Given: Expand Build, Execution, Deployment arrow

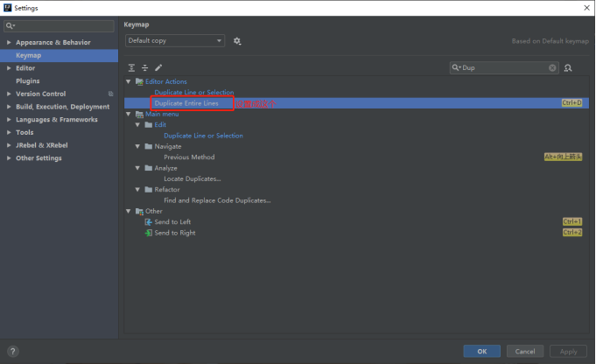Looking at the screenshot, I should click(x=9, y=107).
